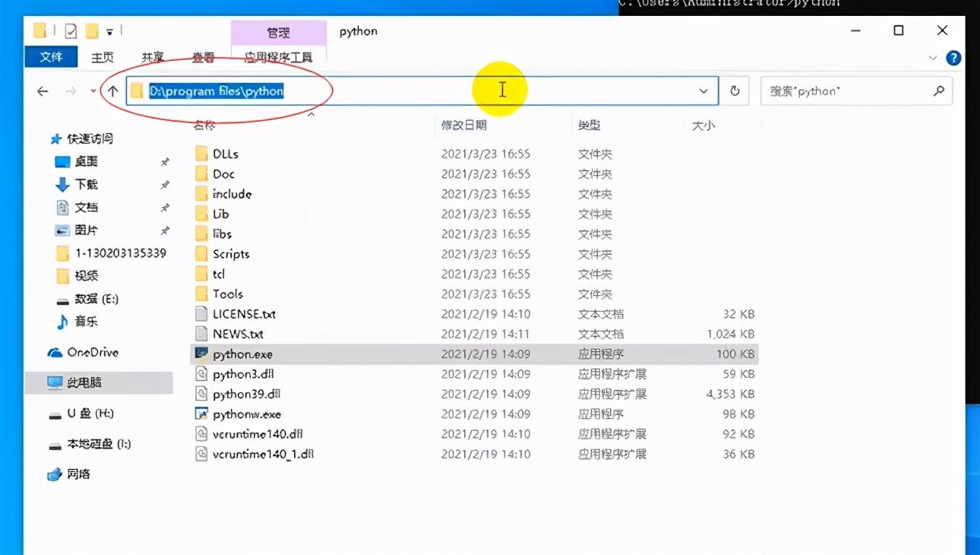This screenshot has width=980, height=555.
Task: Open the 文件 (File) menu
Action: coord(50,57)
